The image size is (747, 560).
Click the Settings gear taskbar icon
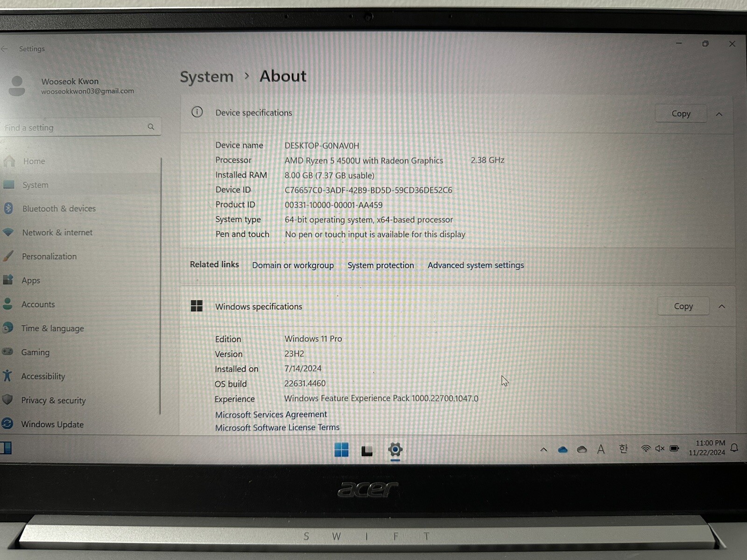pos(395,449)
